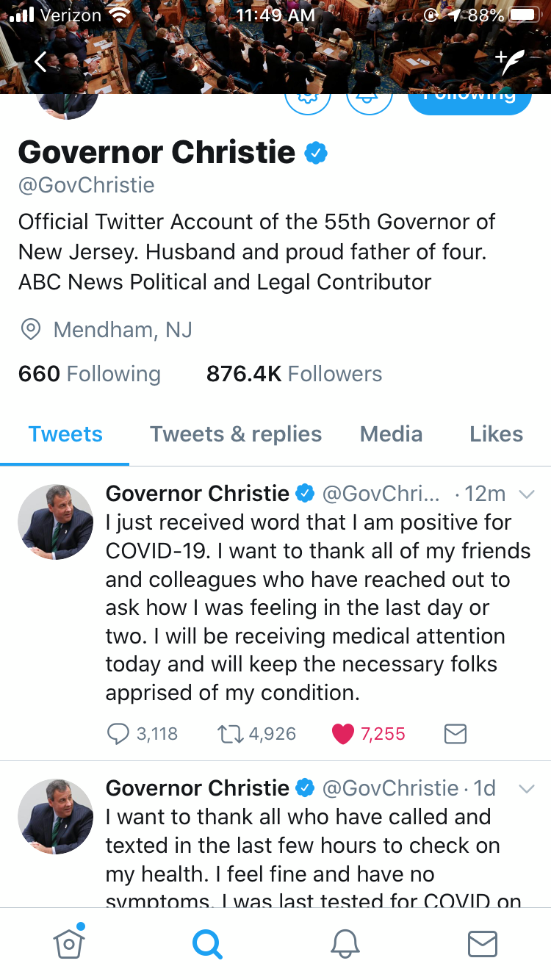Switch to the Media tab
This screenshot has width=551, height=980.
pos(391,434)
